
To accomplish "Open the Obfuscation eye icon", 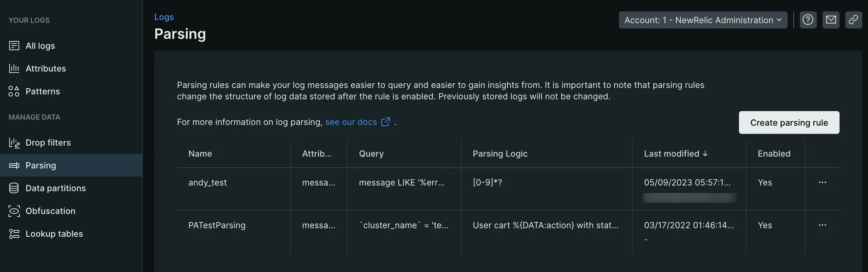I will 14,211.
